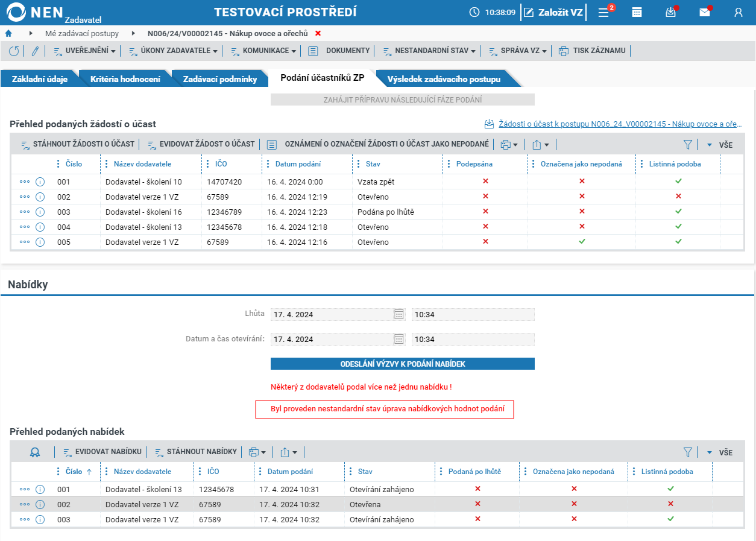756x541 pixels.
Task: Show info for offer 002 in offers table
Action: tap(40, 504)
